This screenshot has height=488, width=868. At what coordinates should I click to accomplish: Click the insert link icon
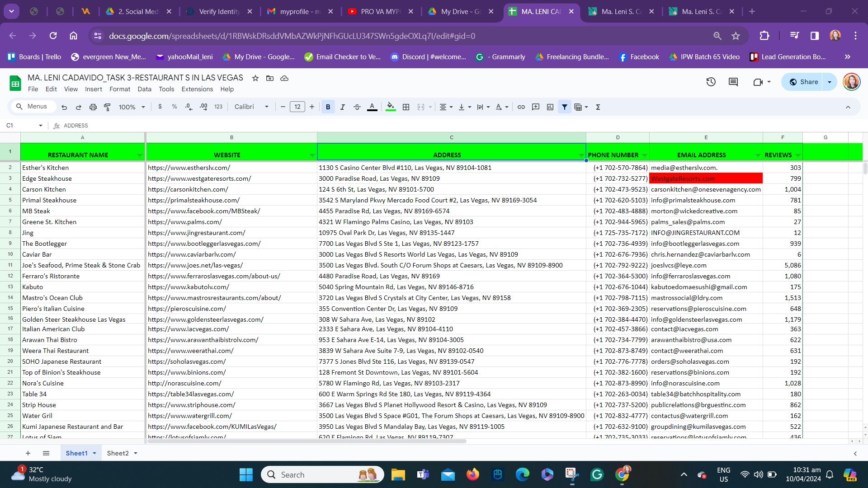(x=521, y=107)
